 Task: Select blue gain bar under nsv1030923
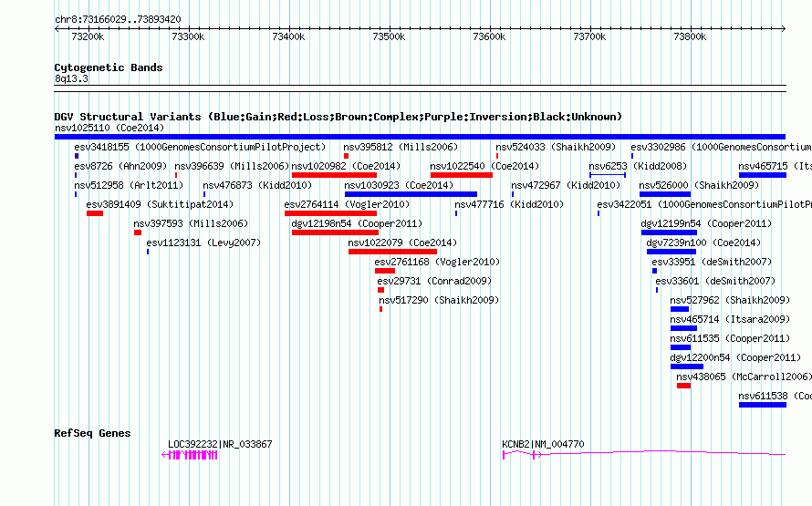411,194
